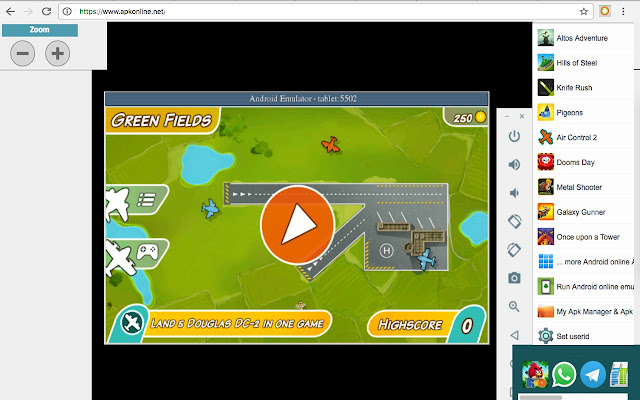Viewport: 640px width, 400px height.
Task: Open the gamepad achievements button in game
Action: [138, 253]
